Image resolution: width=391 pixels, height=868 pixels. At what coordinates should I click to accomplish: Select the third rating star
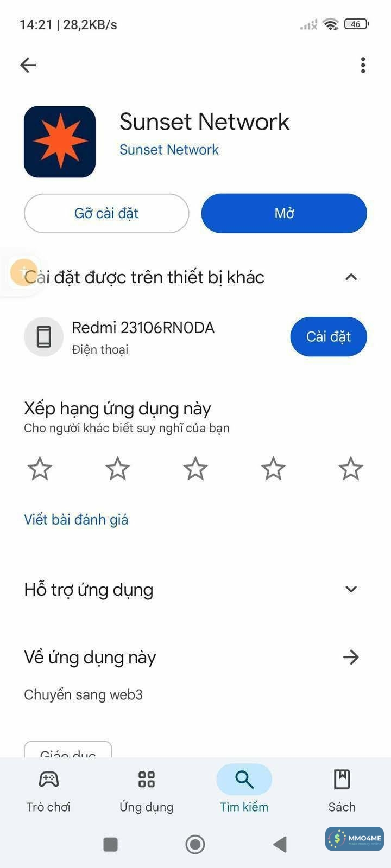point(195,469)
